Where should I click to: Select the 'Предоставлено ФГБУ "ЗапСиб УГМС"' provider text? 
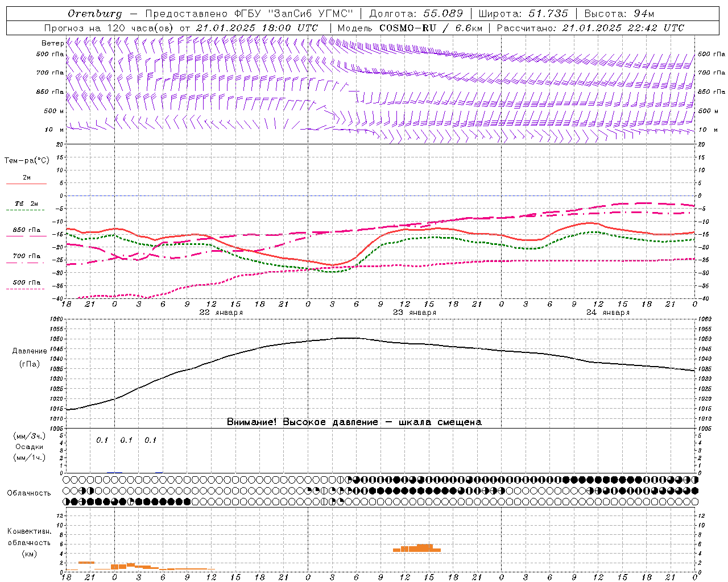(x=249, y=14)
